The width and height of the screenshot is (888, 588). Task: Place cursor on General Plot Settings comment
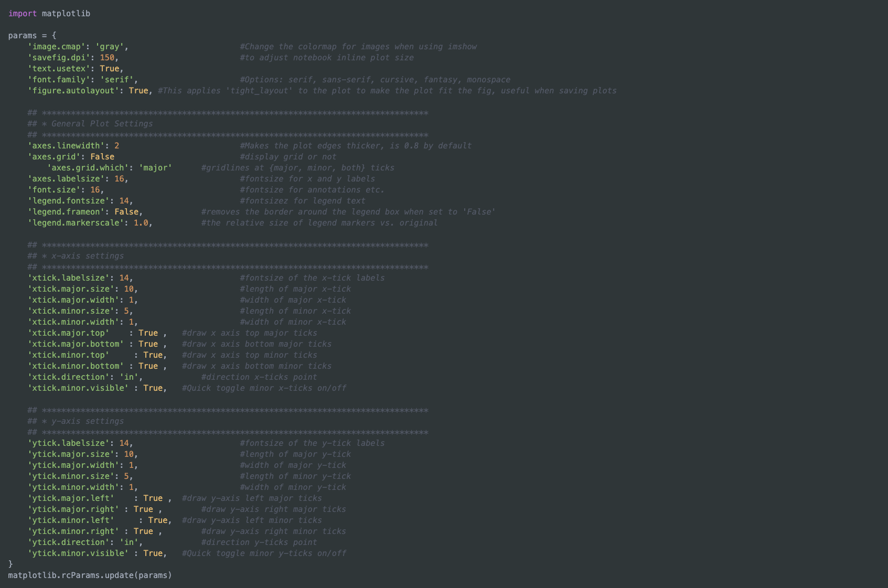[102, 124]
